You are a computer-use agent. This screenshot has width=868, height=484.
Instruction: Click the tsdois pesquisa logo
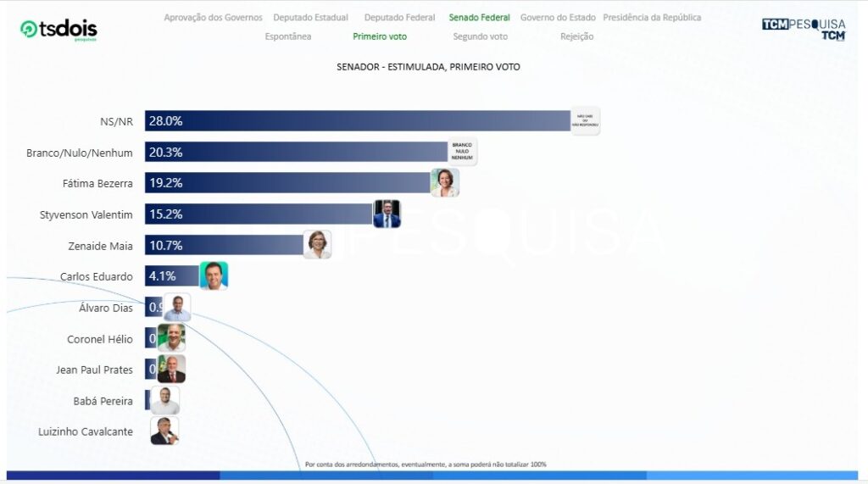[58, 29]
